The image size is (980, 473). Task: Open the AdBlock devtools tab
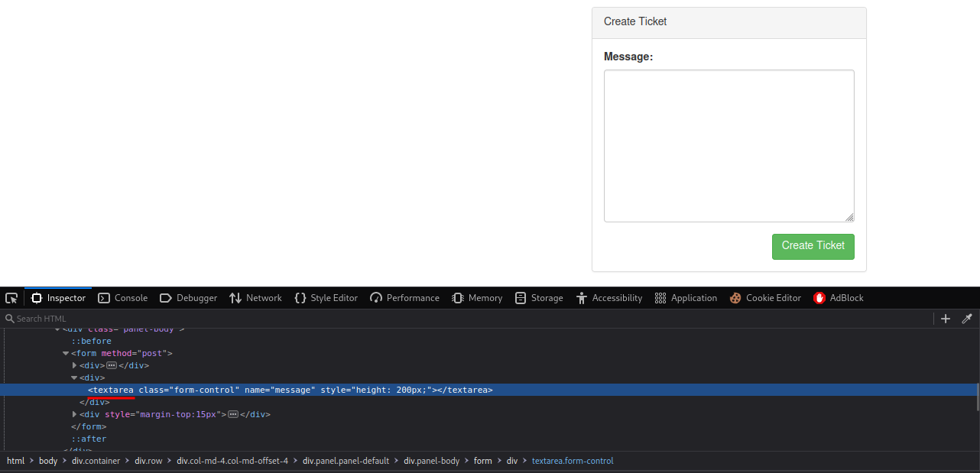click(839, 298)
